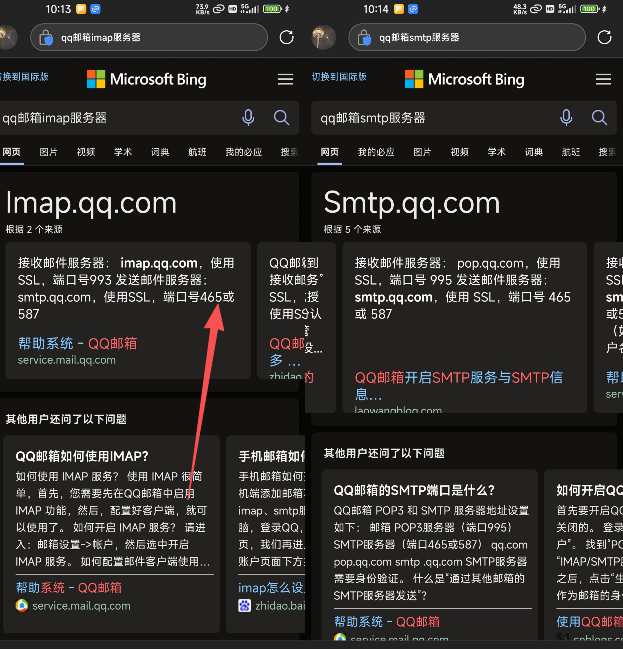Viewport: 623px width, 649px height.
Task: Select the 视频 tab in the right page
Action: click(x=459, y=152)
